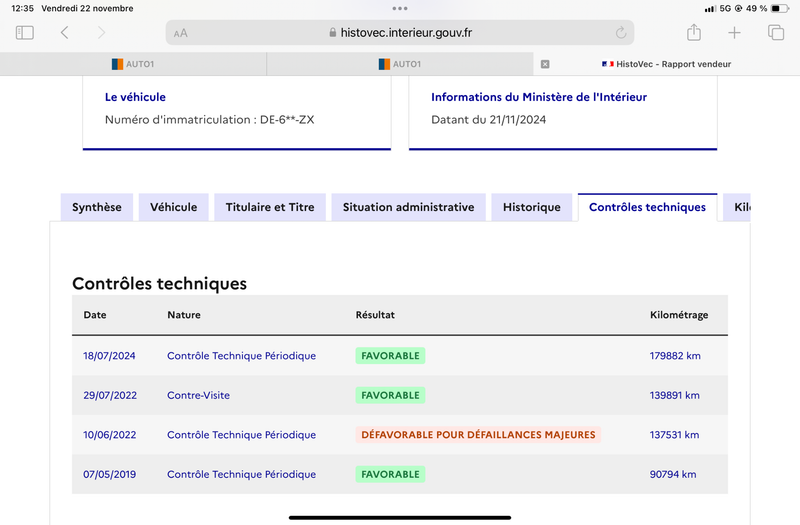Switch to the second AUTO1 browser tab

(400, 64)
